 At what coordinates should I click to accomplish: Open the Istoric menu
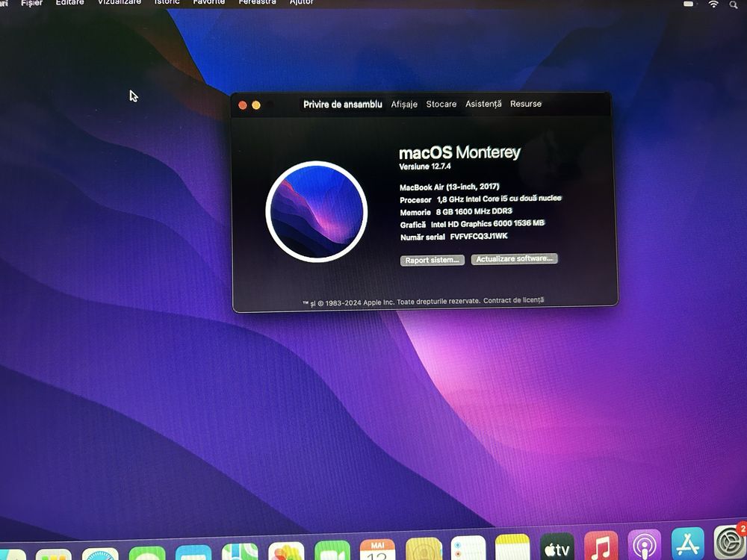coord(167,2)
